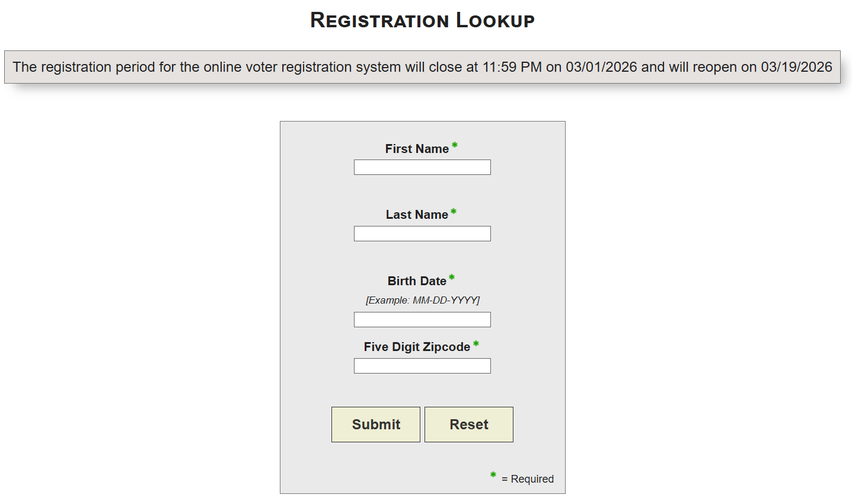Focus the Last Name text box
The image size is (852, 504).
(x=422, y=234)
